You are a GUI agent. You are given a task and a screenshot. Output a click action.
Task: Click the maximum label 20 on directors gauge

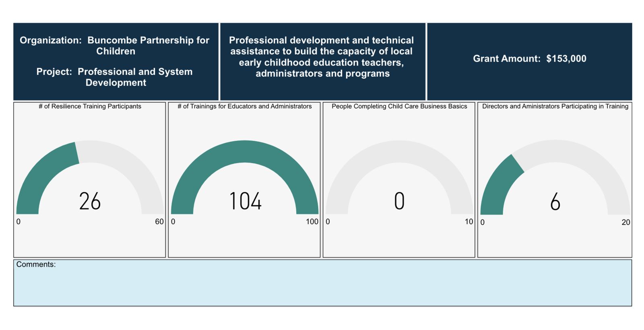pos(626,223)
